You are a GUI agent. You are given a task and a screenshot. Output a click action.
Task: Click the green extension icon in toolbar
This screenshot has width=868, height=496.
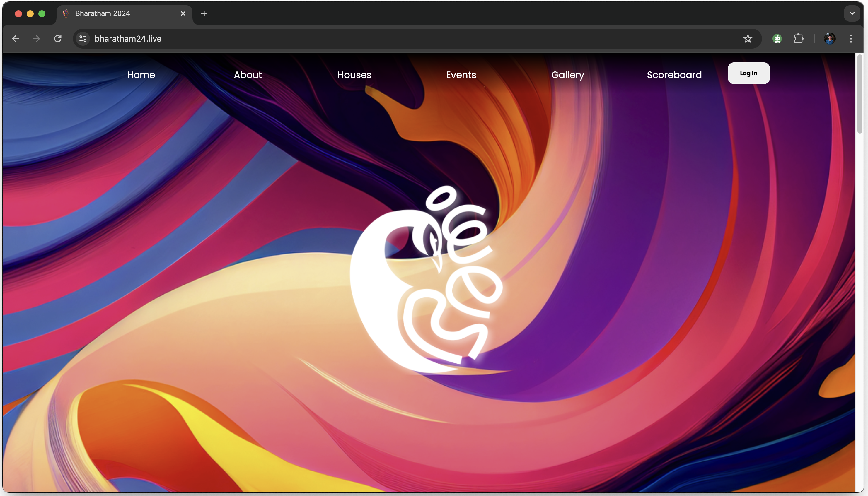pyautogui.click(x=777, y=39)
